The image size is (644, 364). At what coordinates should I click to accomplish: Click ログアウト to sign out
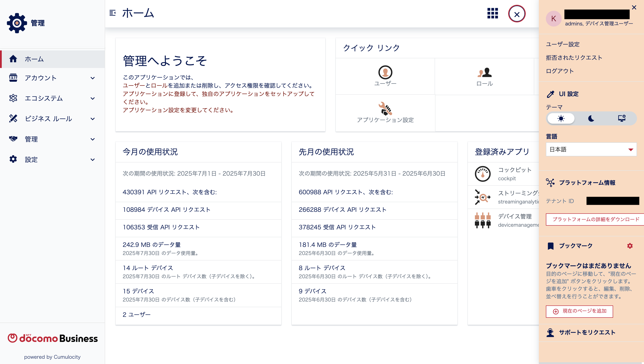(x=560, y=71)
